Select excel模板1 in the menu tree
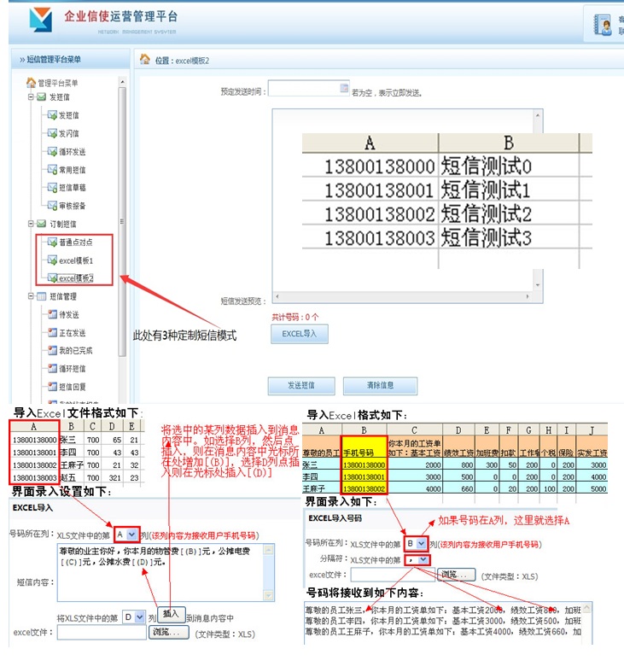This screenshot has width=624, height=672. [76, 260]
